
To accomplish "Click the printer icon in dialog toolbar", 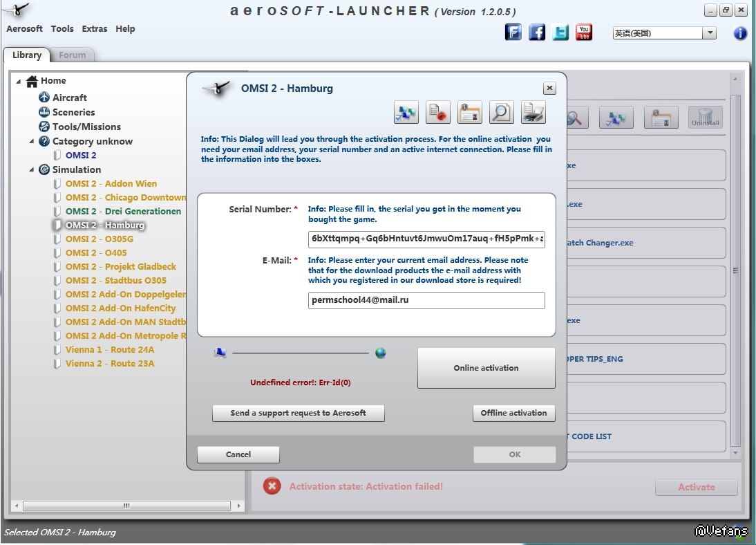I will point(533,113).
